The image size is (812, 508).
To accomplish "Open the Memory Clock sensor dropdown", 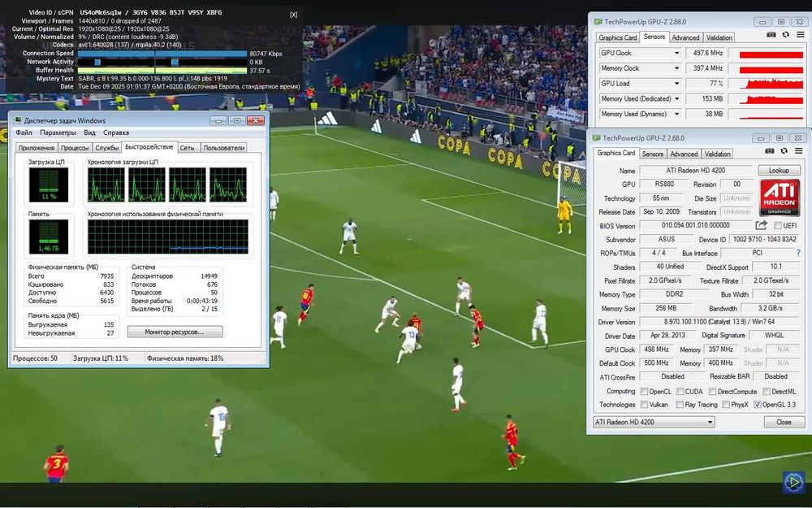I will (676, 68).
